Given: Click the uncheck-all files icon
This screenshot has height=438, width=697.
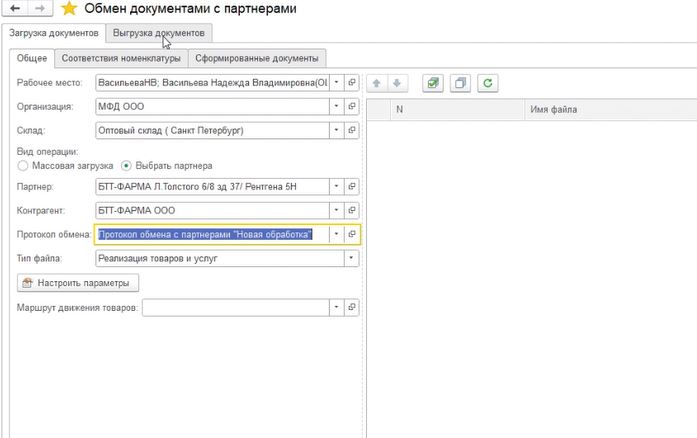Looking at the screenshot, I should click(x=460, y=83).
